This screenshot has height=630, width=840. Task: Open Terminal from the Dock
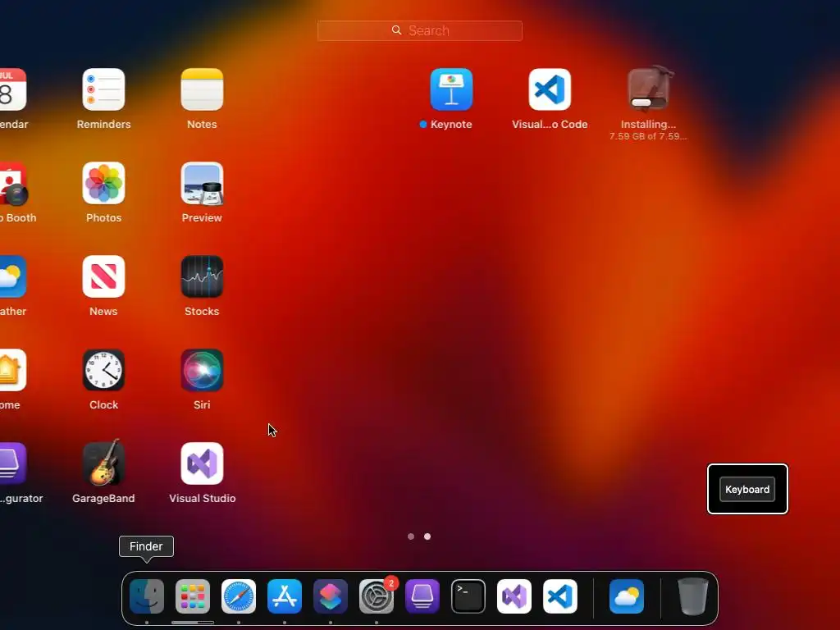[468, 596]
